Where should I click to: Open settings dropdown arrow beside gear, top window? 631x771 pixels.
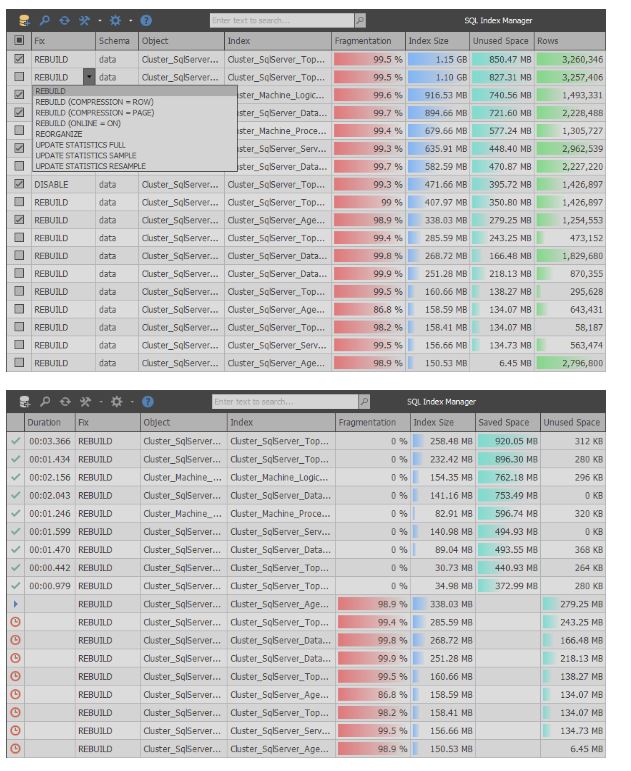click(x=131, y=21)
